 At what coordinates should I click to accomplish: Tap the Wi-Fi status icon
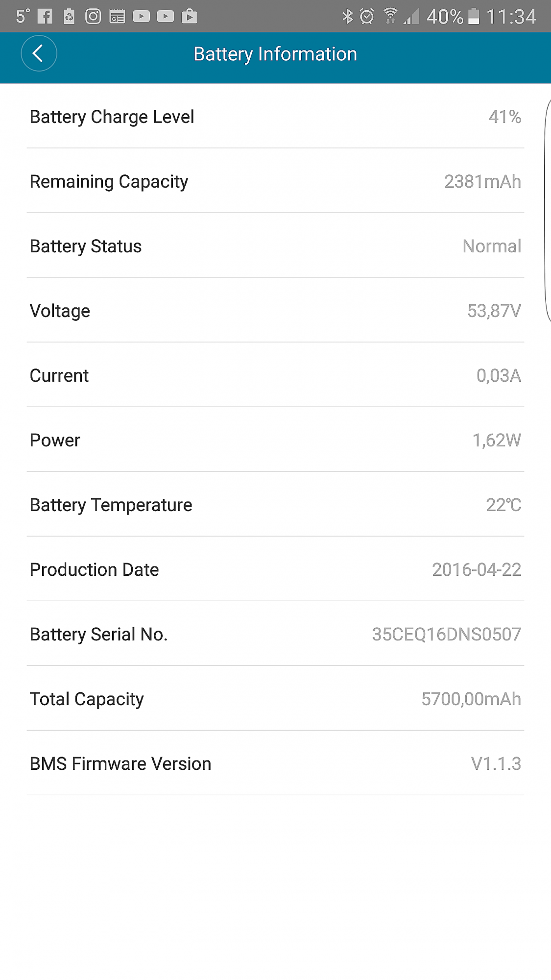click(390, 17)
